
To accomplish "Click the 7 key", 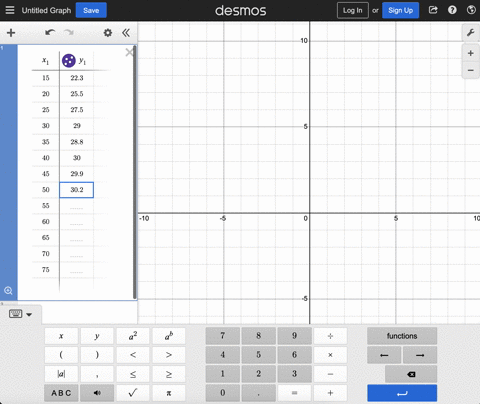I will [222, 336].
